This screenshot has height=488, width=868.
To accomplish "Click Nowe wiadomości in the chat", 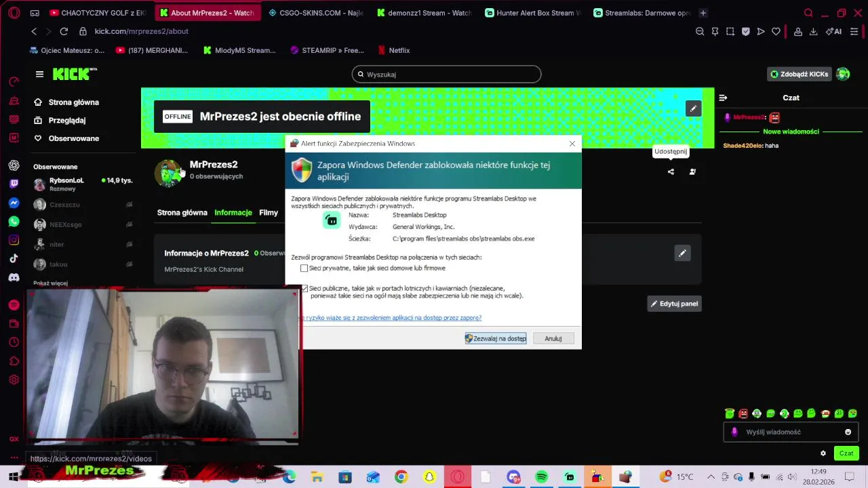I will [791, 131].
